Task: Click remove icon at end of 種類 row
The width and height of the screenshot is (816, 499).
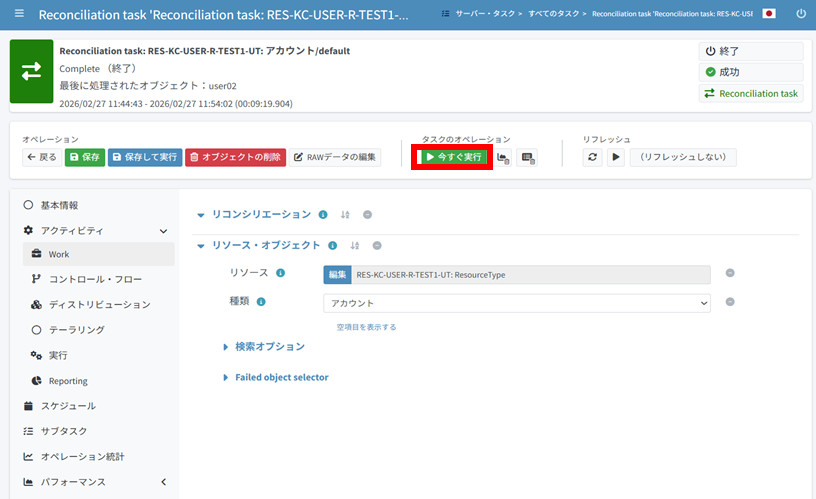Action: [730, 302]
